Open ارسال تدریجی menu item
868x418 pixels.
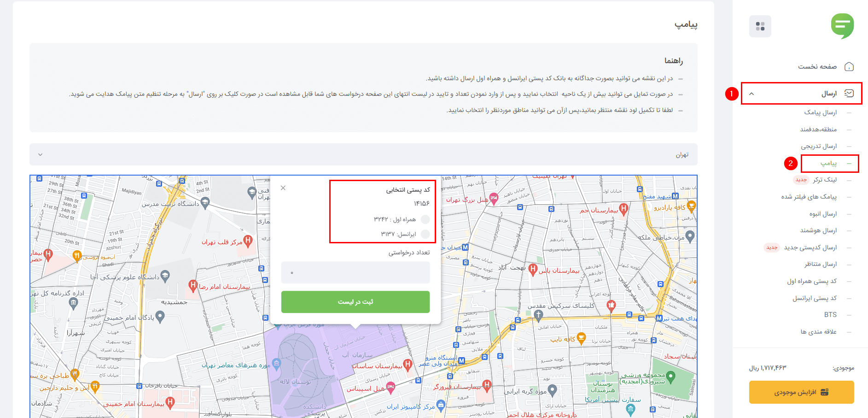point(819,146)
